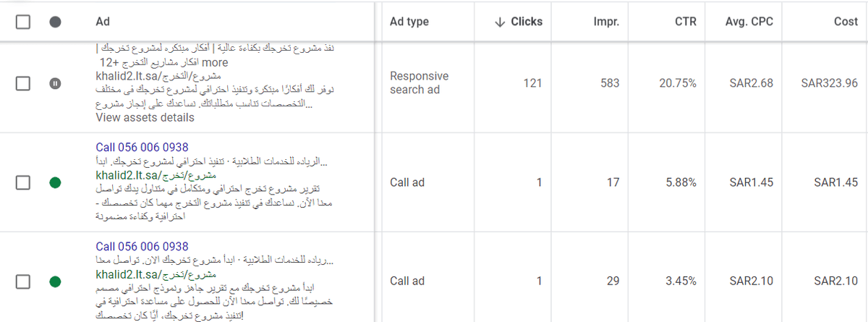Open second Call 056 006 0938 ad headline

point(142,246)
